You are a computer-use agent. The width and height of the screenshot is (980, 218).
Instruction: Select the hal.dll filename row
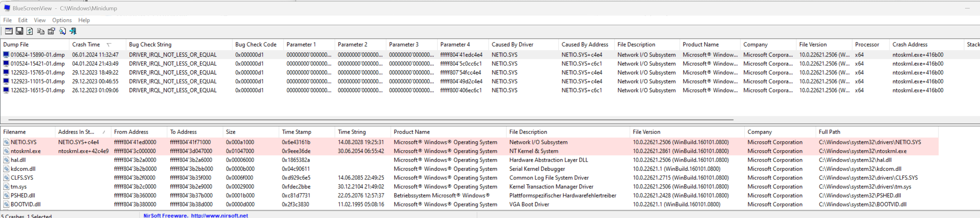[18, 160]
